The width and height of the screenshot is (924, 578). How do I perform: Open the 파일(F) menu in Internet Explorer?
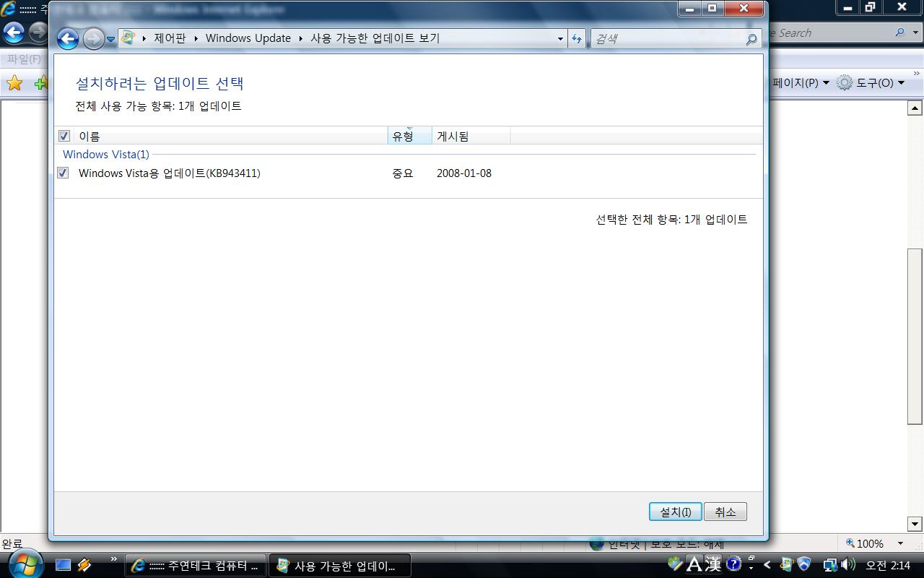click(x=24, y=59)
